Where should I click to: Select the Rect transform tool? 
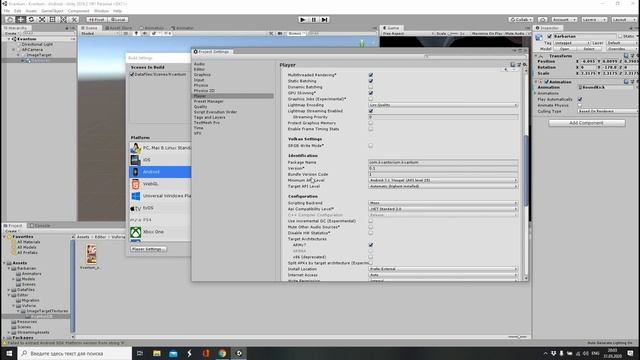52,20
